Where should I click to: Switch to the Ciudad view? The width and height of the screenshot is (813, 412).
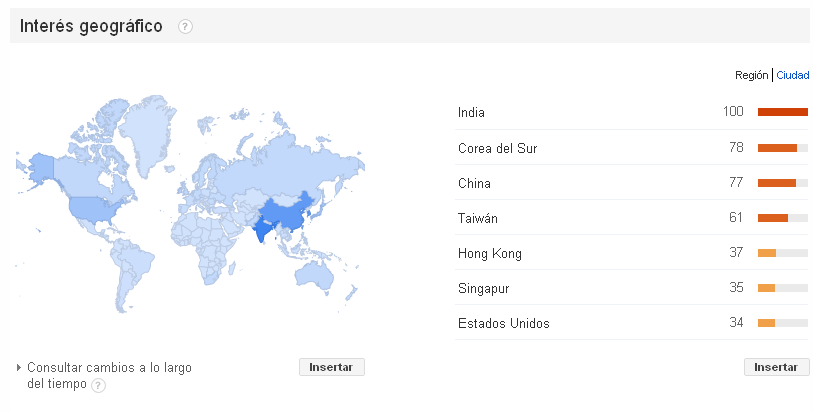click(793, 75)
